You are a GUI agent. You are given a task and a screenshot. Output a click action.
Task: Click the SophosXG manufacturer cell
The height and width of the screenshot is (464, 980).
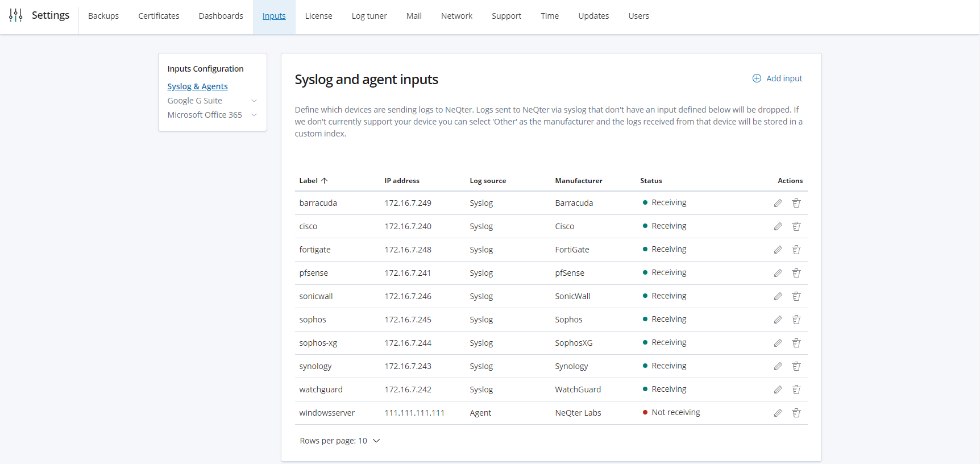pos(574,343)
